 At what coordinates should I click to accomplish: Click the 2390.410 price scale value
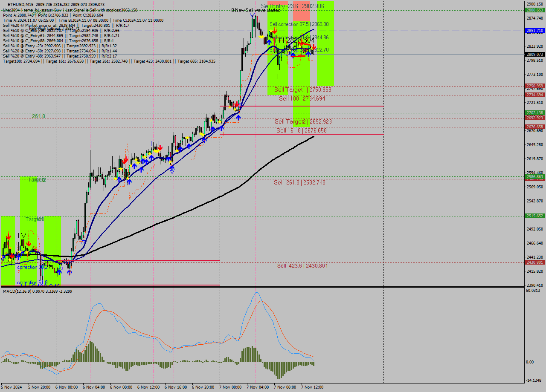click(535, 285)
